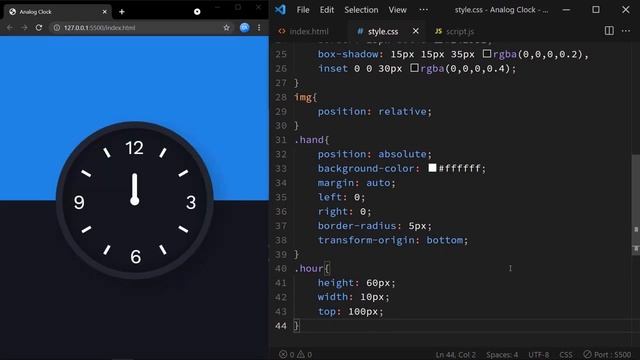This screenshot has width=640, height=360.
Task: Select the style.css editor tab
Action: 382,31
